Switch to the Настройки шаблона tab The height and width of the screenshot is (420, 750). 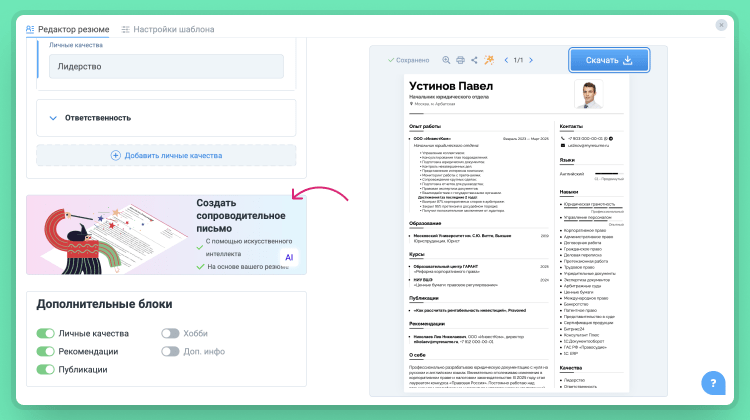167,29
